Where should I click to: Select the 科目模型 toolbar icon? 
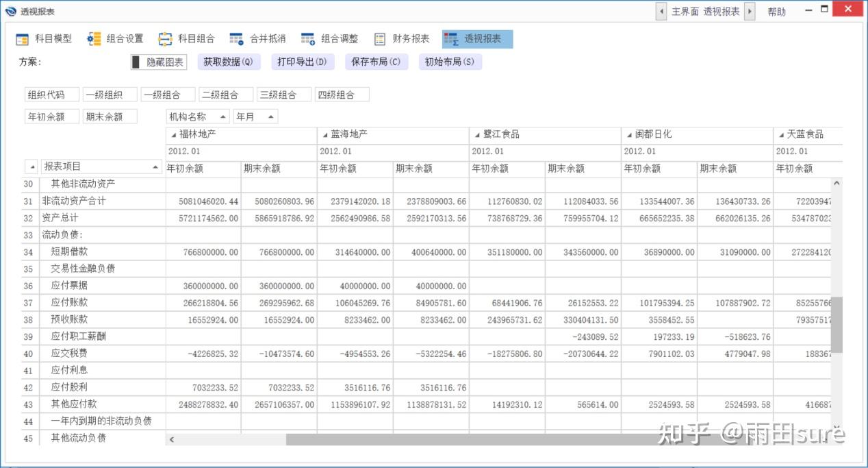[23, 38]
